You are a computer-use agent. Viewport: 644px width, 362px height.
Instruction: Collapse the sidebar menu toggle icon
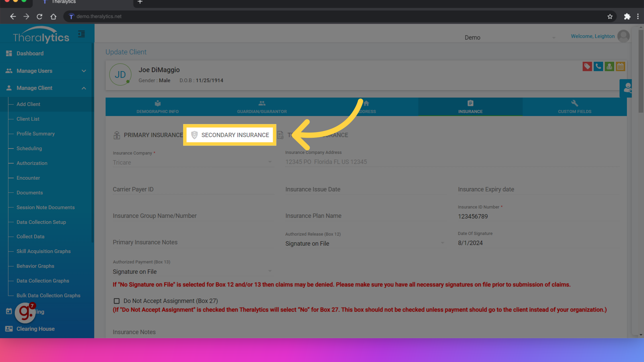coord(82,34)
